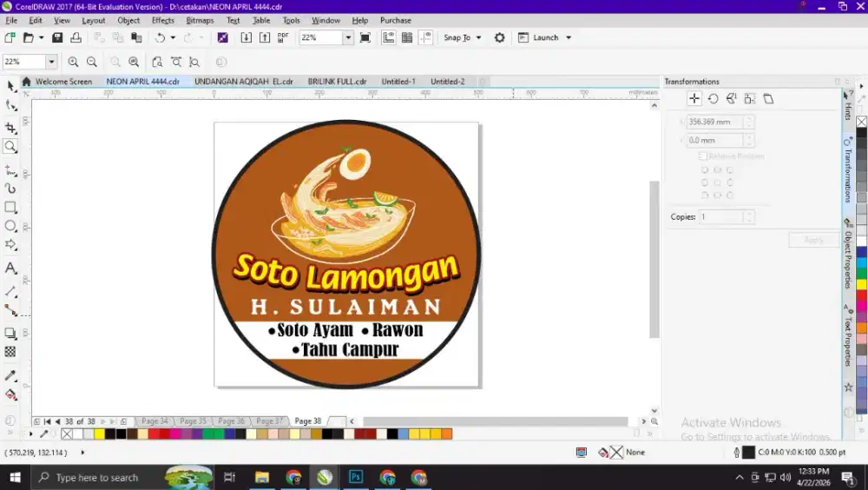Switch to UNDANGAN AQIQAH EL.cdr tab
Image resolution: width=868 pixels, height=490 pixels.
244,82
